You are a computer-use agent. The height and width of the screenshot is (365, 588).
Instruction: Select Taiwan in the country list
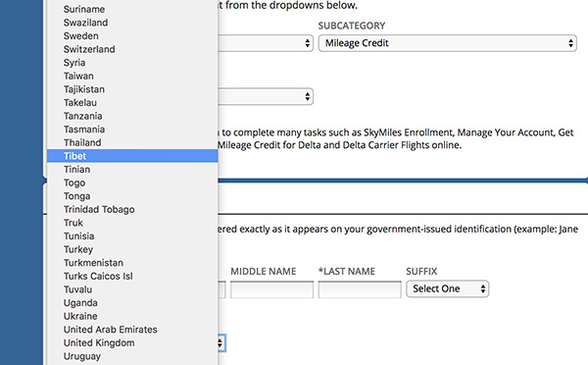[132, 76]
